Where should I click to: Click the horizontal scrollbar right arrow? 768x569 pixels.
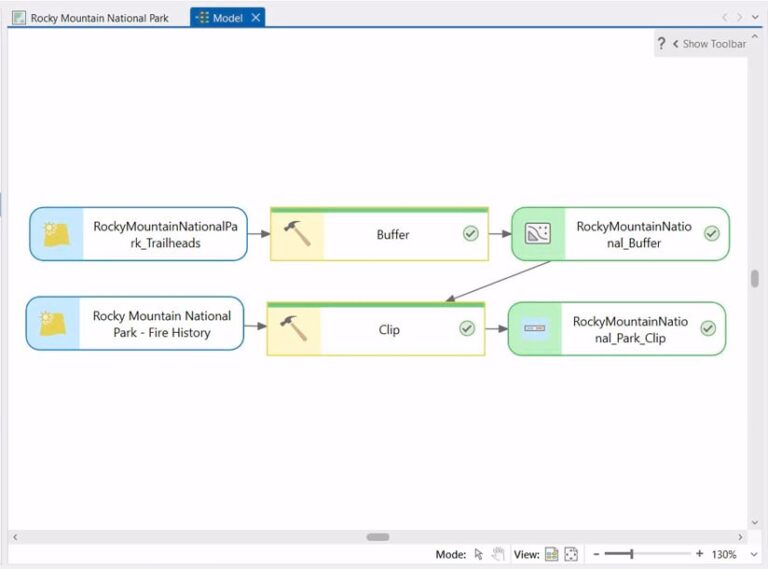tap(740, 537)
